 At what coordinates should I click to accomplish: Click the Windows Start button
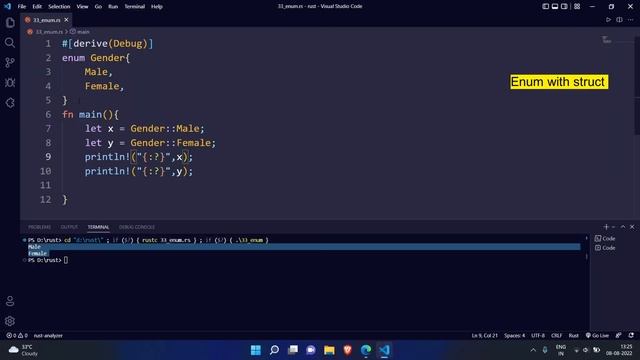pyautogui.click(x=256, y=350)
